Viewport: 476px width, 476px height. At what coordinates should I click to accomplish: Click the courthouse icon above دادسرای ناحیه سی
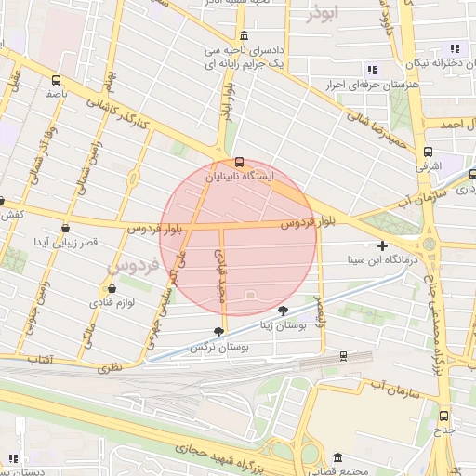(245, 36)
